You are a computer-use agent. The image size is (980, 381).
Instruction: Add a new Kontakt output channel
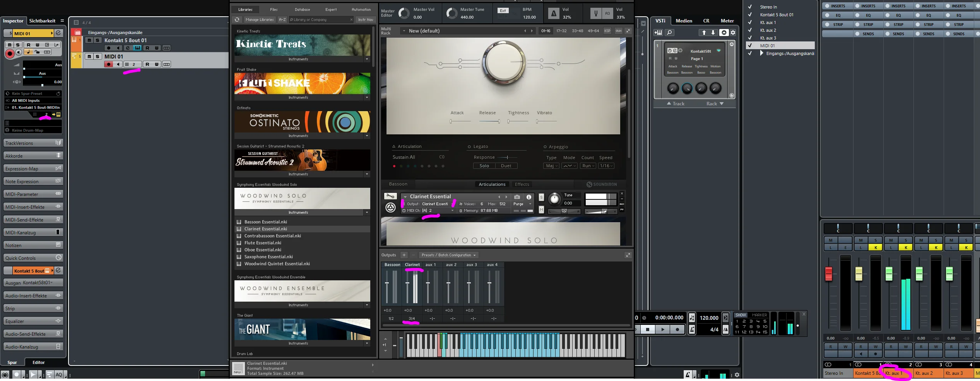click(x=404, y=255)
